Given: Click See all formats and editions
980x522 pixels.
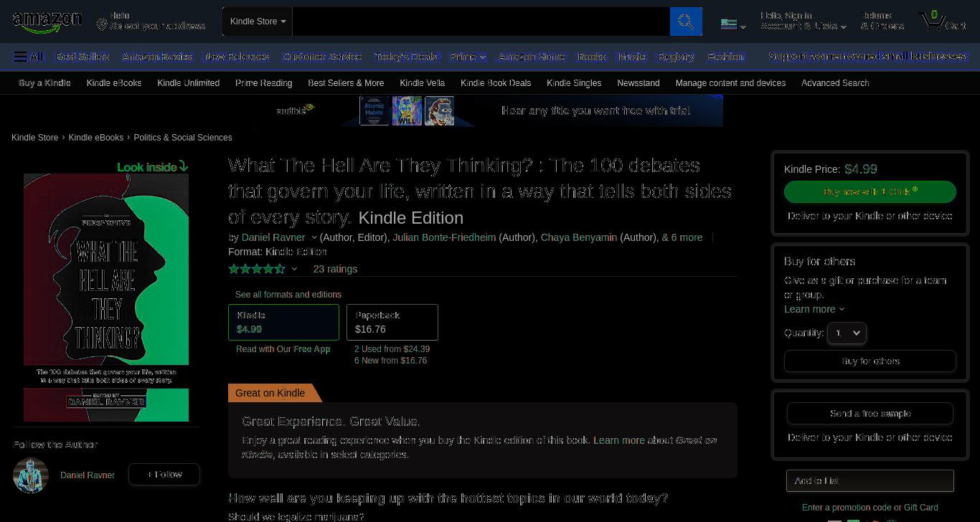Looking at the screenshot, I should 288,295.
